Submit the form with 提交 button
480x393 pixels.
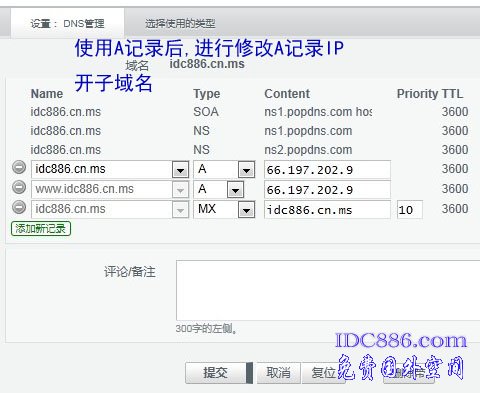[x=216, y=373]
